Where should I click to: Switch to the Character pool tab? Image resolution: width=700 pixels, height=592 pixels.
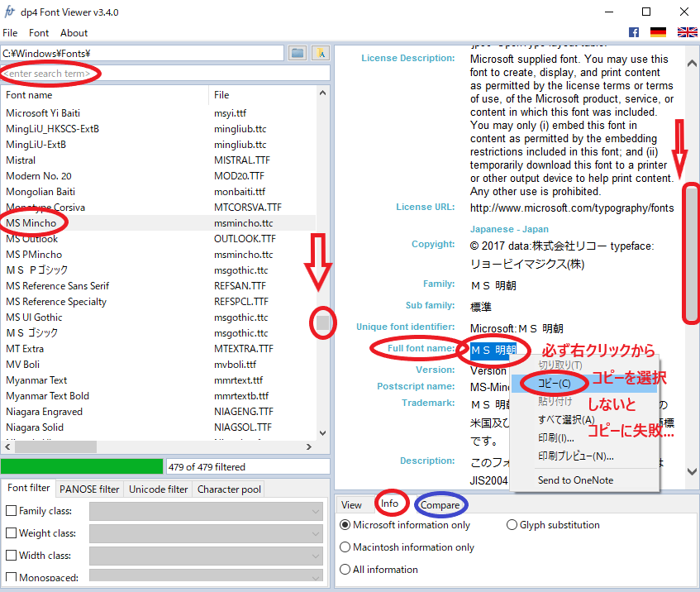(x=229, y=489)
